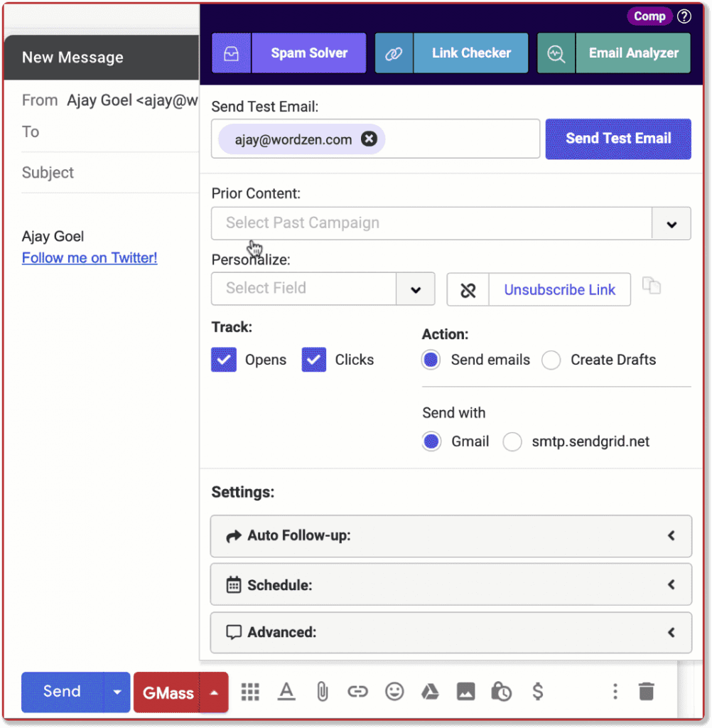712x728 pixels.
Task: Open text formatting options icon
Action: [x=286, y=692]
